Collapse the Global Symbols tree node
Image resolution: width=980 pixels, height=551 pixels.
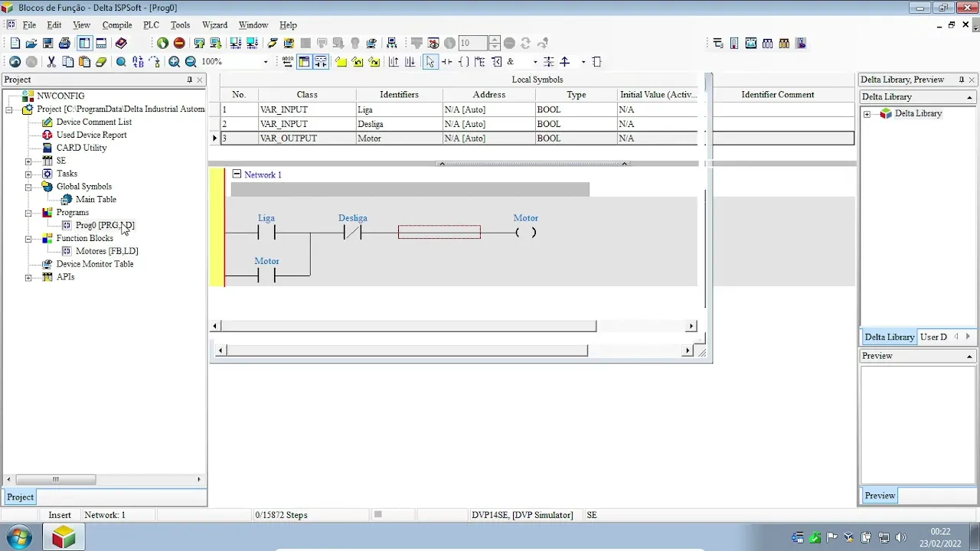pyautogui.click(x=28, y=187)
